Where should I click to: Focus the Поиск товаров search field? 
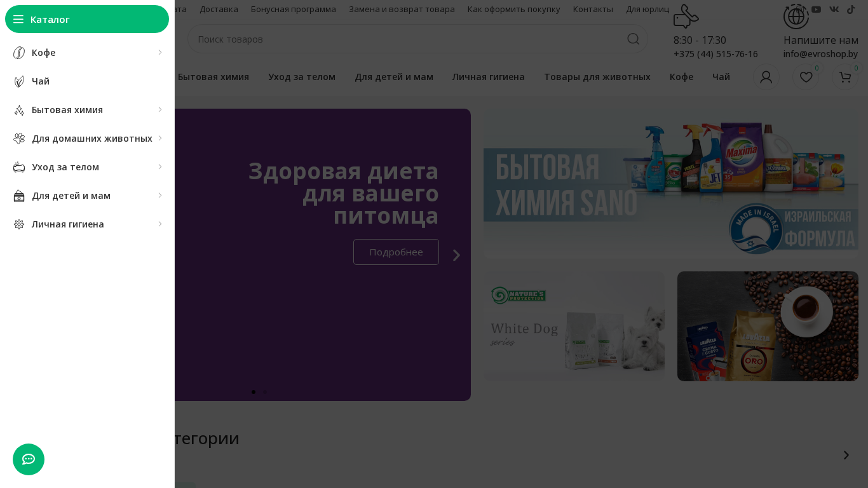click(x=417, y=39)
